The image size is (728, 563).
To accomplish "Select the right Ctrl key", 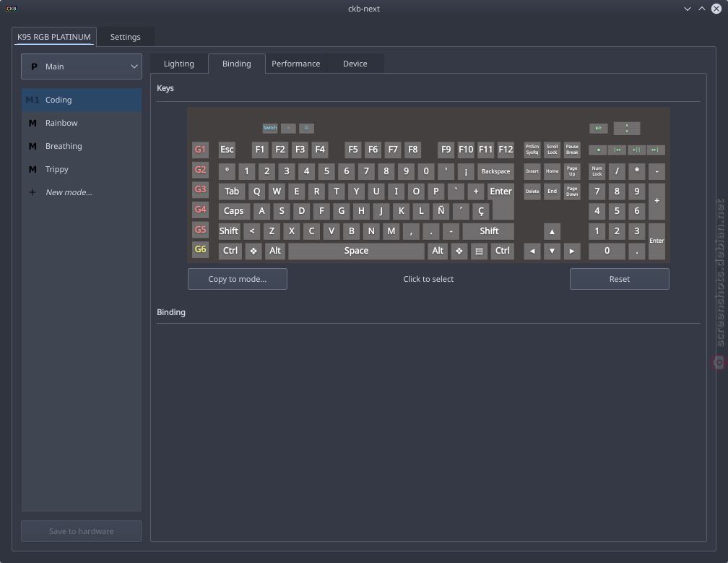I will 503,251.
